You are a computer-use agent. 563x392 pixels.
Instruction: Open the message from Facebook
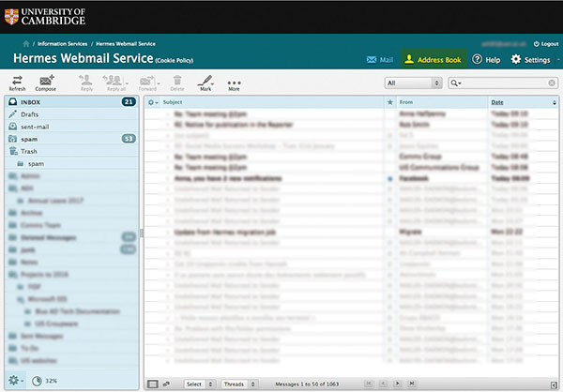[x=351, y=178]
